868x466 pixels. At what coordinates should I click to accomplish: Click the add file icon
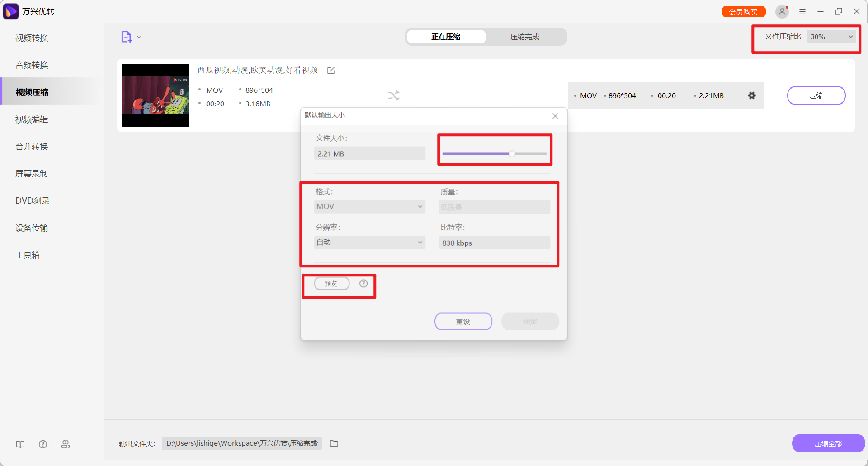click(x=126, y=37)
